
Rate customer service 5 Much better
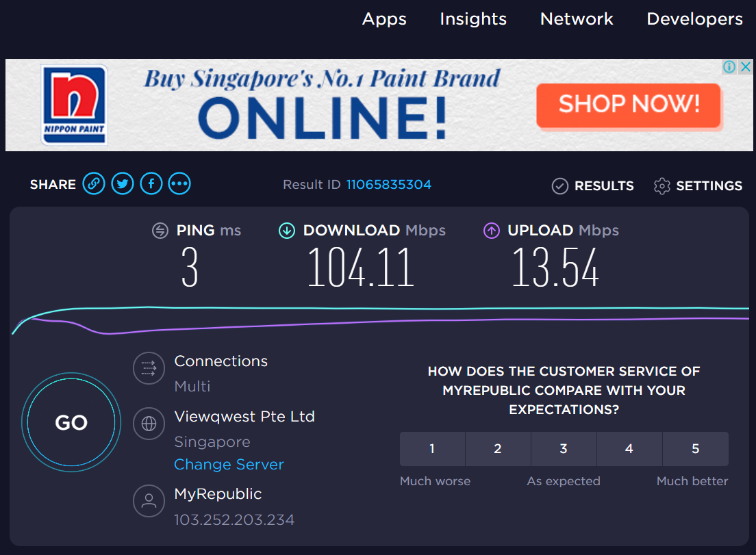coord(695,449)
